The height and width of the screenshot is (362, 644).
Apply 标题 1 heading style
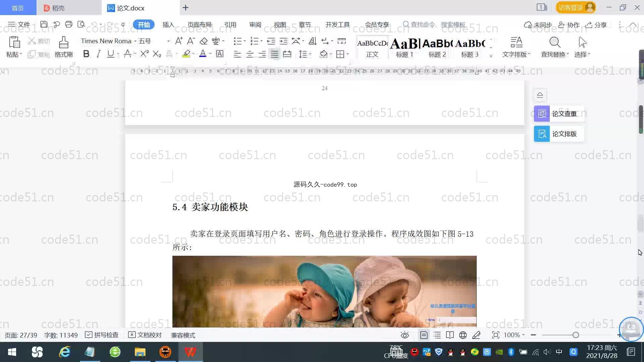pos(405,48)
